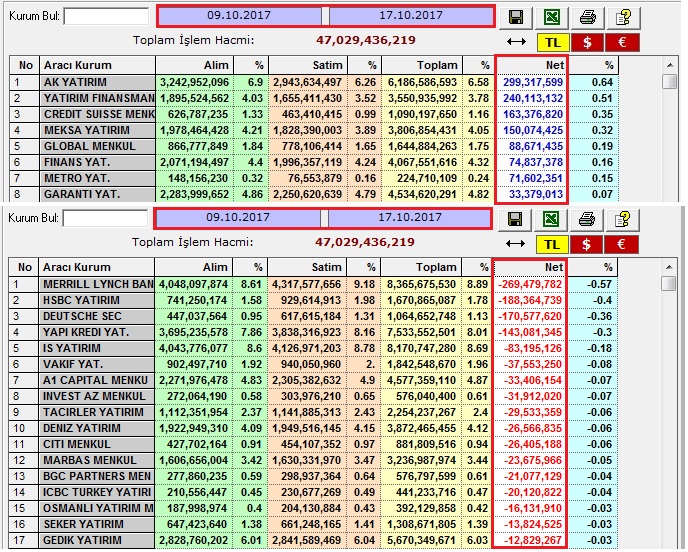Click the lower table scrollbar thumb
This screenshot has width=688, height=552.
pos(669,283)
